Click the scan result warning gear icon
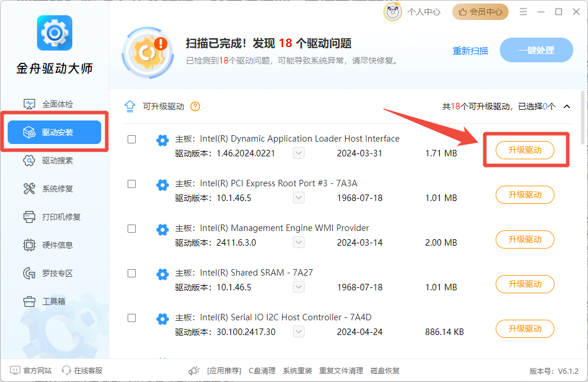588x382 pixels. [x=148, y=52]
